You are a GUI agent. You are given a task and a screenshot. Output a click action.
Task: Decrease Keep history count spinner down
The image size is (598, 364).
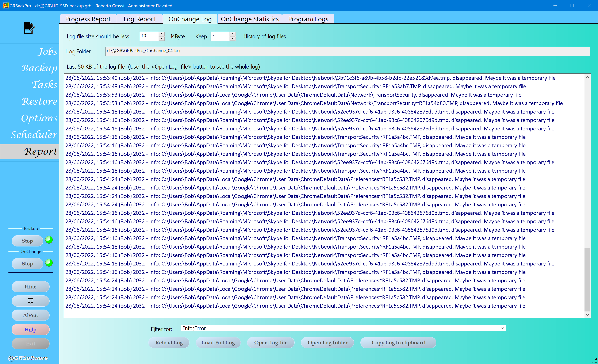[x=232, y=39]
